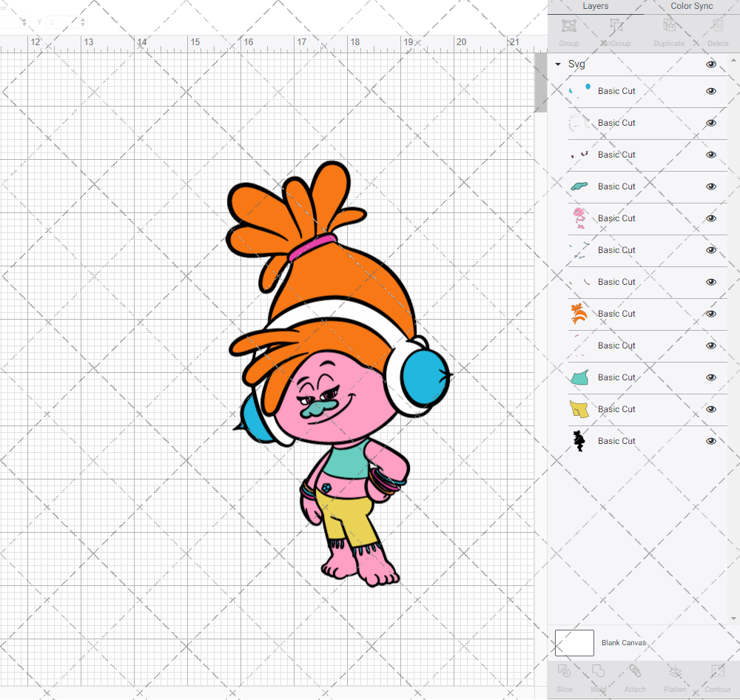Collapse the Svg group using its triangle

point(558,64)
